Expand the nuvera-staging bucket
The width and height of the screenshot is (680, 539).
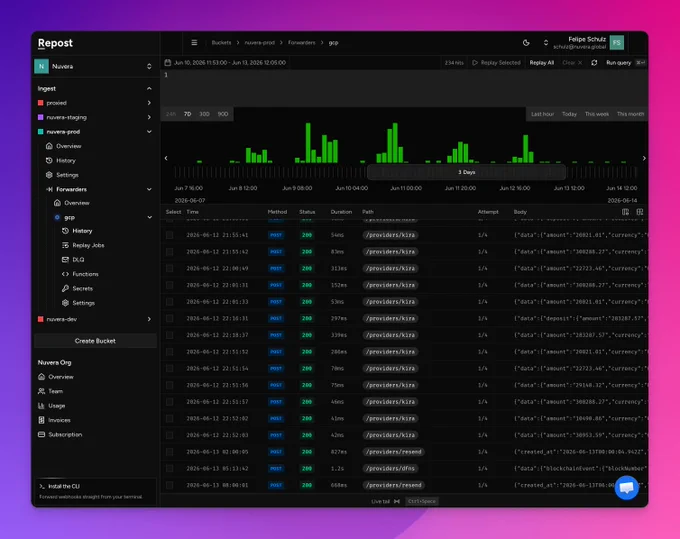149,117
